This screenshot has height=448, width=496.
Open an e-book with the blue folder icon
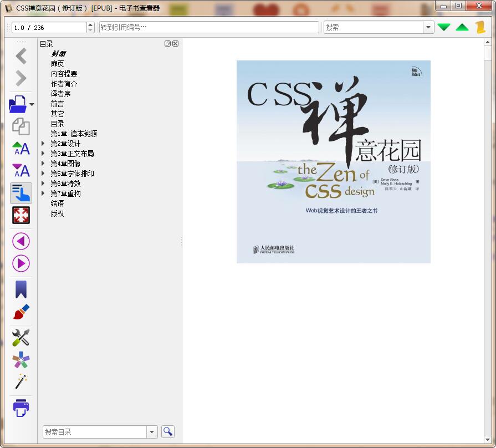click(18, 104)
